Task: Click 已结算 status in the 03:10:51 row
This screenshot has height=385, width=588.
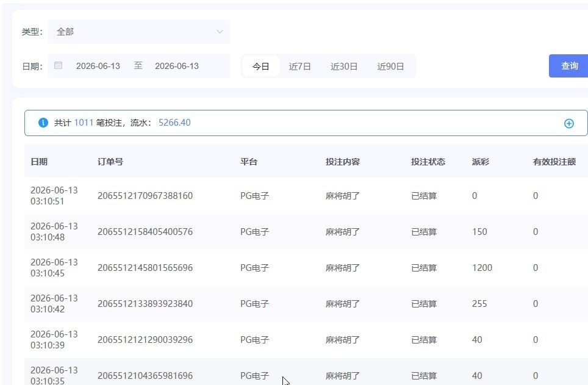Action: (x=424, y=196)
